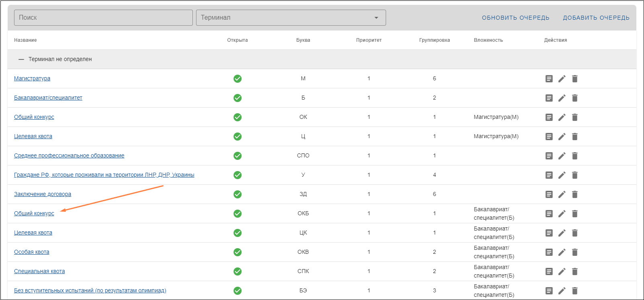Open details icon for Среднее профессиональное образование
644x300 pixels.
pos(549,156)
